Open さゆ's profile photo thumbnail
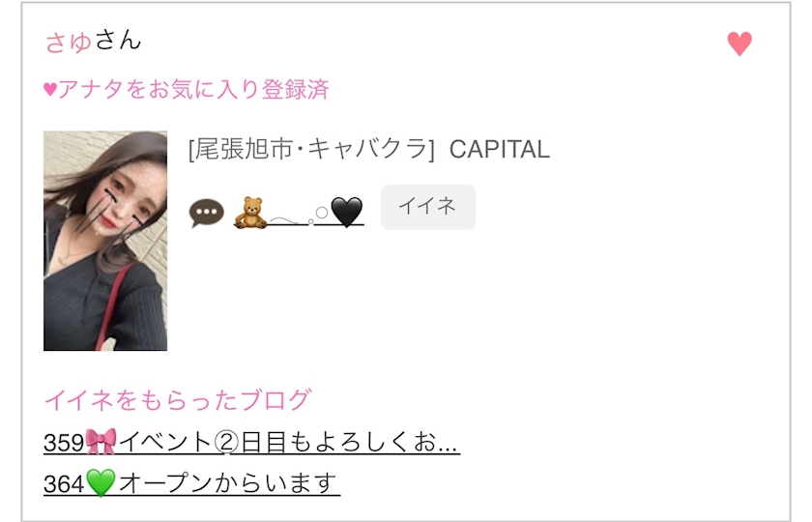This screenshot has width=812, height=522. pos(105,241)
